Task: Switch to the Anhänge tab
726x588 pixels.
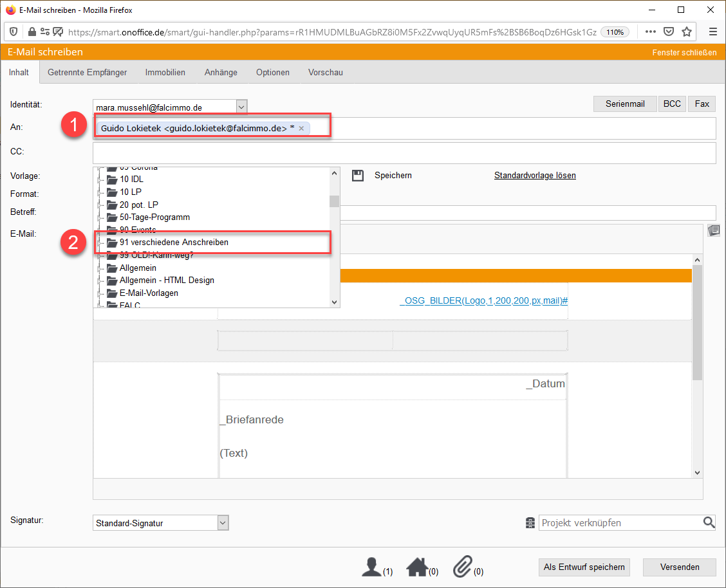Action: [221, 73]
